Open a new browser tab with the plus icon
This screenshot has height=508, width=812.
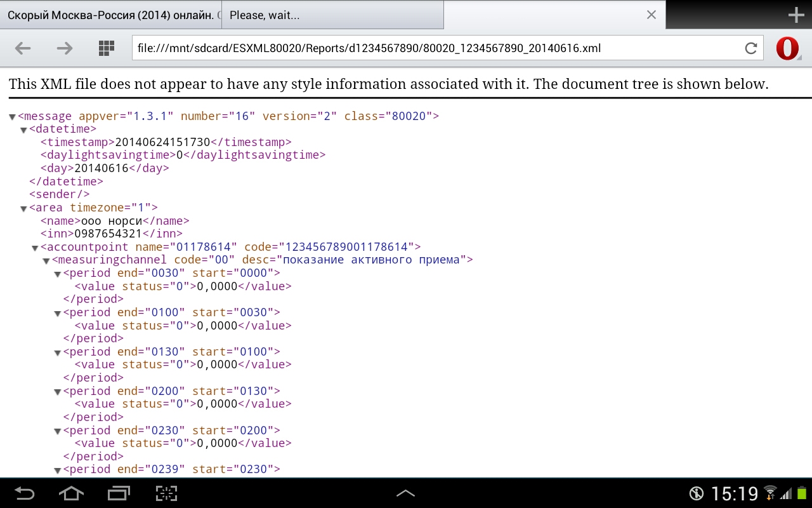[x=795, y=15]
